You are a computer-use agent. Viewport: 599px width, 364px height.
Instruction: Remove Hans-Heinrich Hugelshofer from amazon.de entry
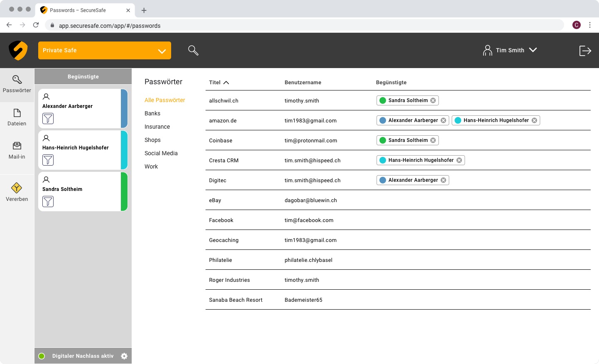click(x=535, y=120)
